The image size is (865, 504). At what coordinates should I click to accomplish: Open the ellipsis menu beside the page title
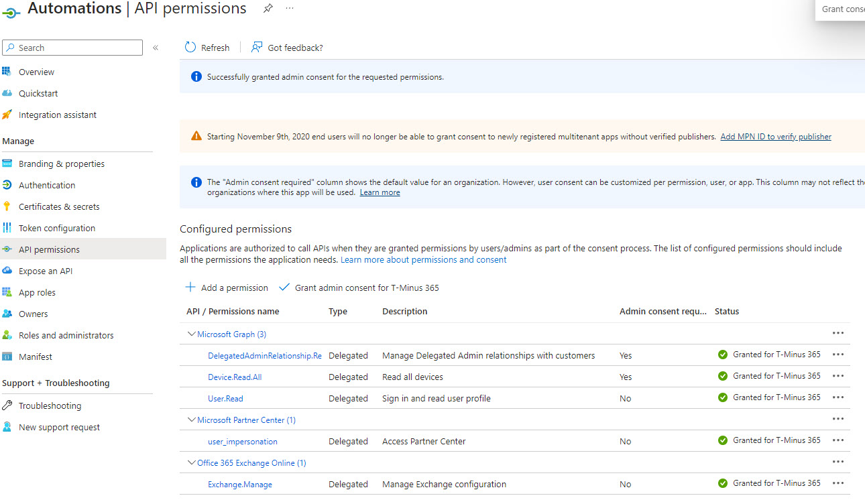point(290,9)
